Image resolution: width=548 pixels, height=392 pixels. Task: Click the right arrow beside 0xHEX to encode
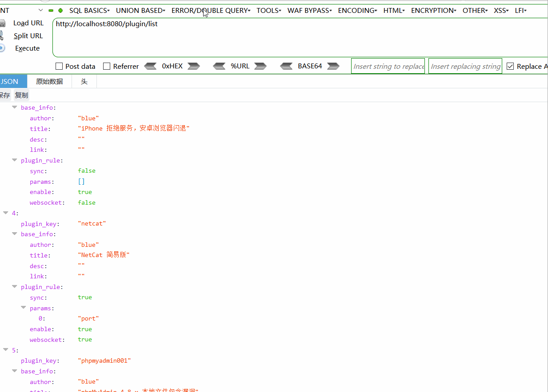click(x=194, y=66)
